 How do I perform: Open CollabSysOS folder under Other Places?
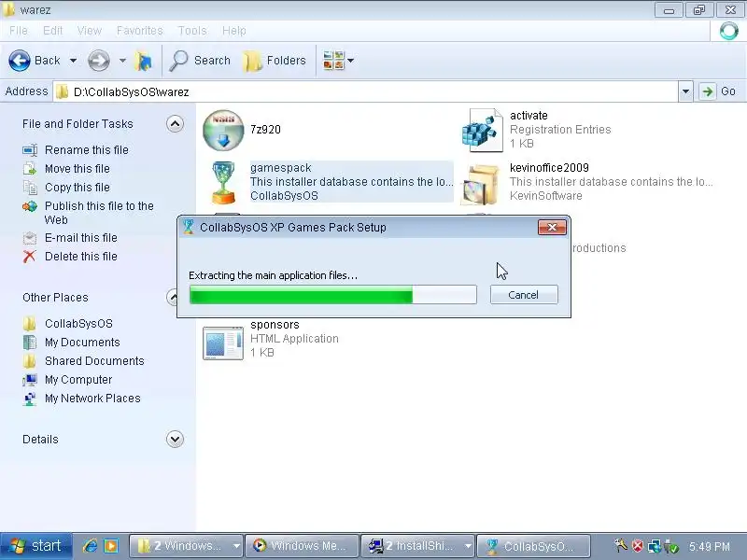[x=78, y=324]
